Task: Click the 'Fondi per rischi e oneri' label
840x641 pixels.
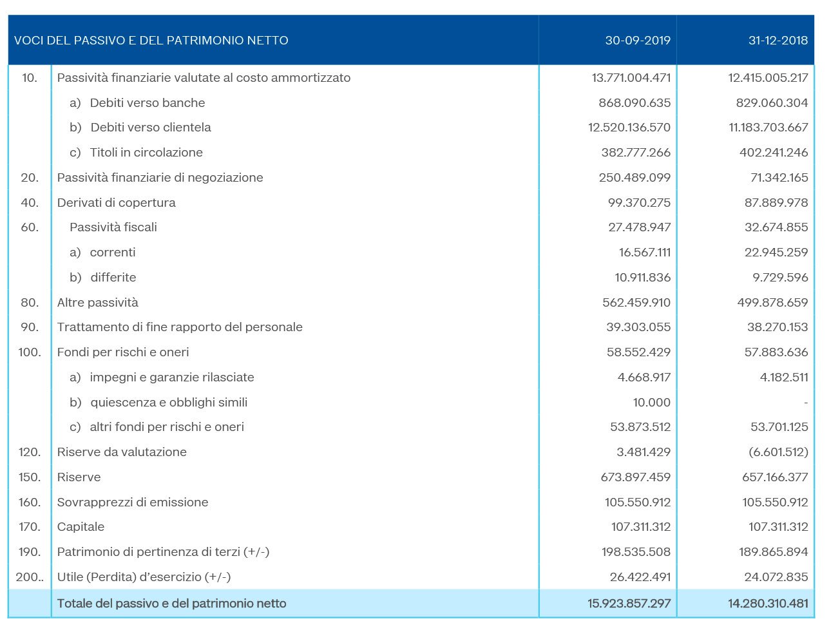Action: click(123, 352)
